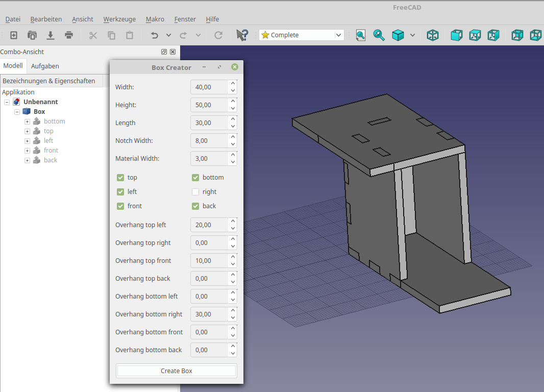
Task: Save the document with the download-arrow icon
Action: [x=51, y=35]
